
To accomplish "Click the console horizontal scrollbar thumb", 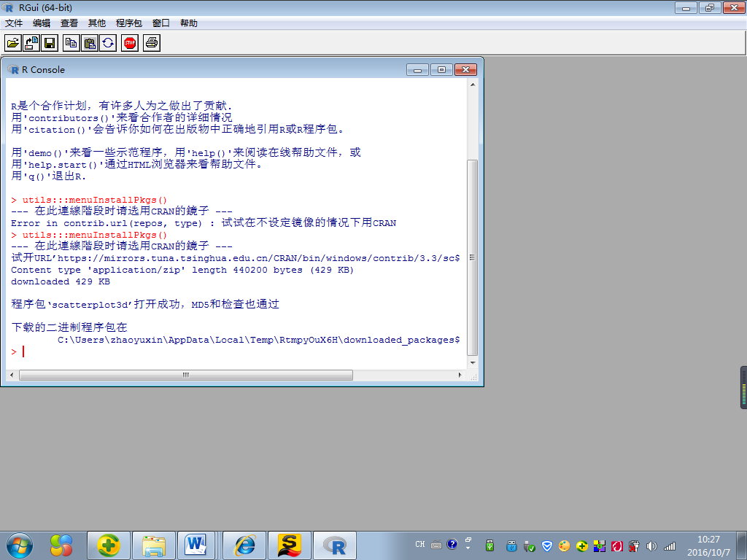I will pyautogui.click(x=186, y=376).
